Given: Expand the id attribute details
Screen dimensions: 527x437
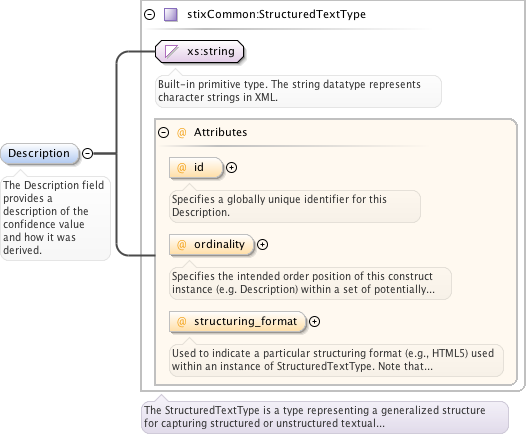Looking at the screenshot, I should click(231, 167).
